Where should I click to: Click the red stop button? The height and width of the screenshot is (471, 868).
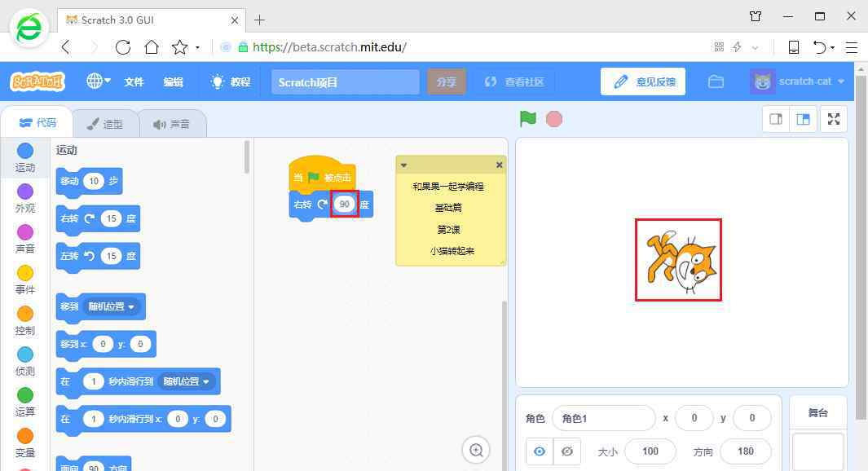(x=554, y=119)
